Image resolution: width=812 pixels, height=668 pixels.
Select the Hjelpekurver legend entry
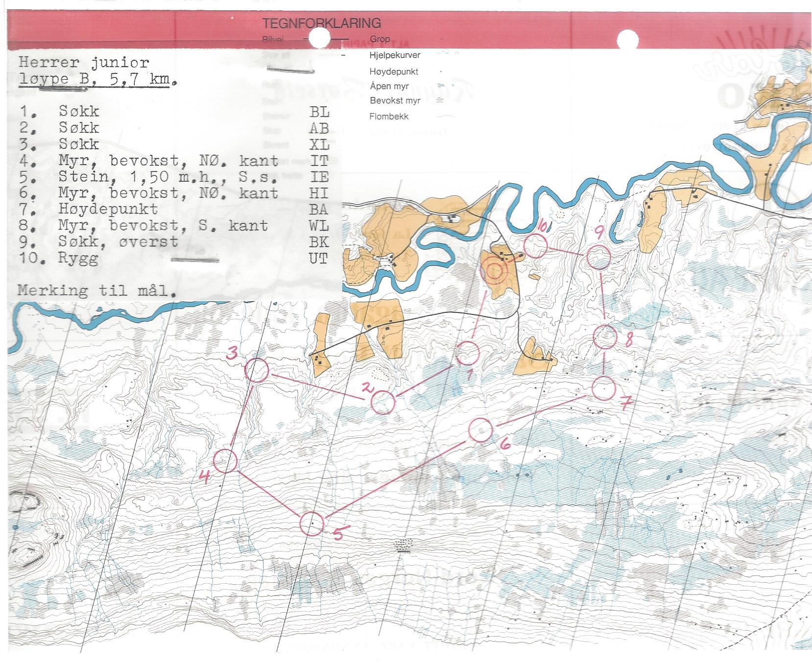coord(395,55)
